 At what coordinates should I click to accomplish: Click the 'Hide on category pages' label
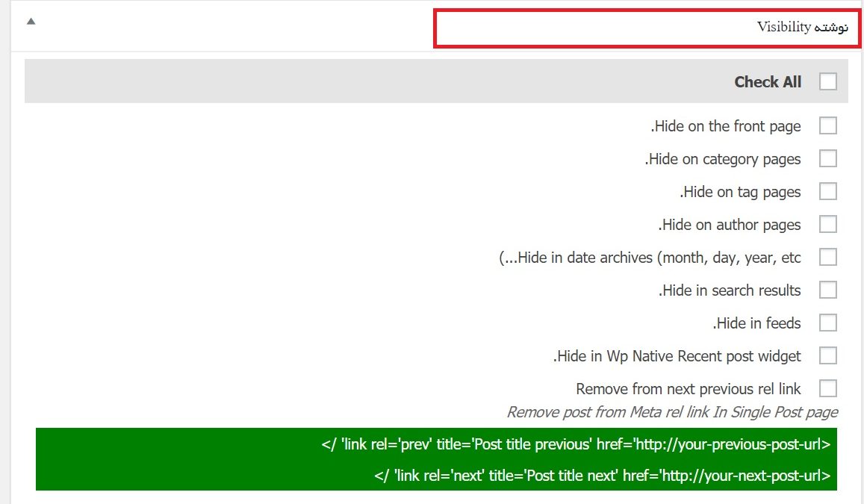723,159
